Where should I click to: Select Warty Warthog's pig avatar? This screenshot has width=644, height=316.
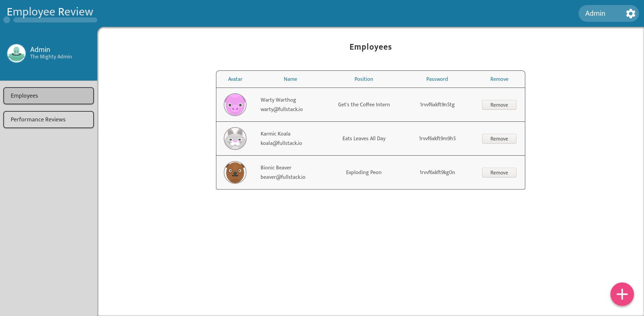tap(235, 105)
